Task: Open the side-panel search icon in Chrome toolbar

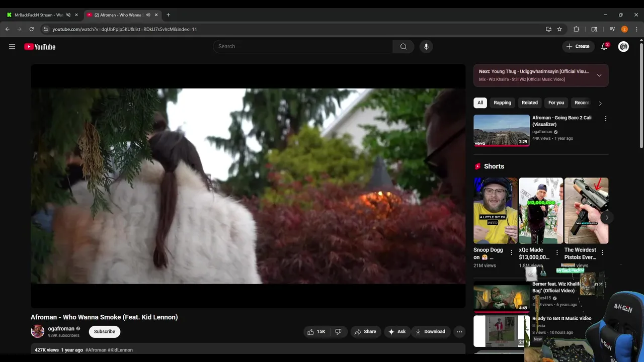Action: coord(594,29)
